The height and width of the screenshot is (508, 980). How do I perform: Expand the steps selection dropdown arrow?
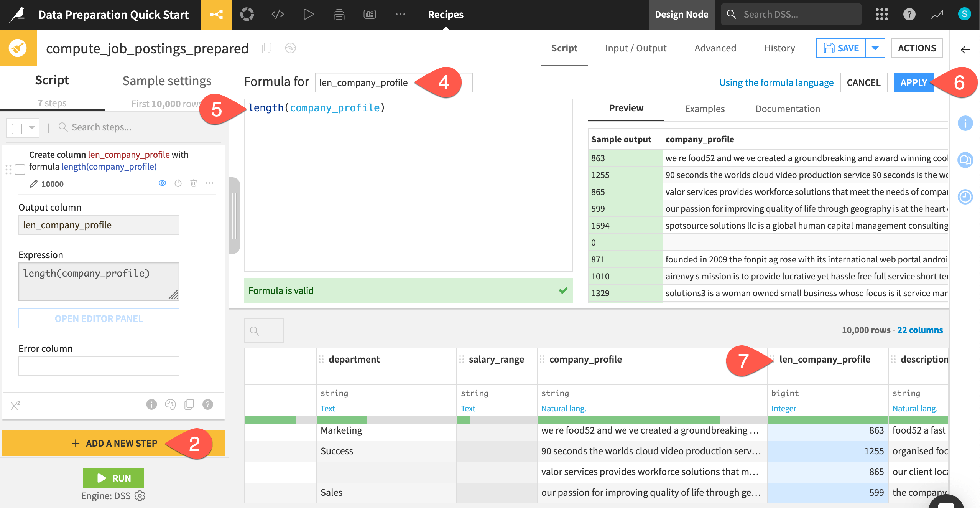32,128
